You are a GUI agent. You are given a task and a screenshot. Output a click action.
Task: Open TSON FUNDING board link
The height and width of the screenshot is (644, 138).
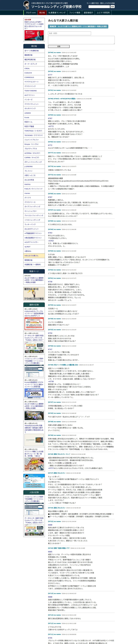[34, 91]
